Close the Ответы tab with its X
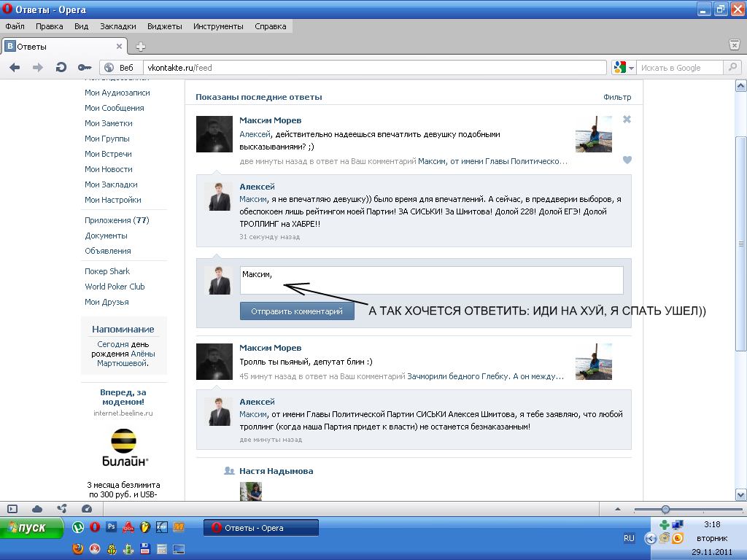This screenshot has width=747, height=560. click(x=119, y=46)
